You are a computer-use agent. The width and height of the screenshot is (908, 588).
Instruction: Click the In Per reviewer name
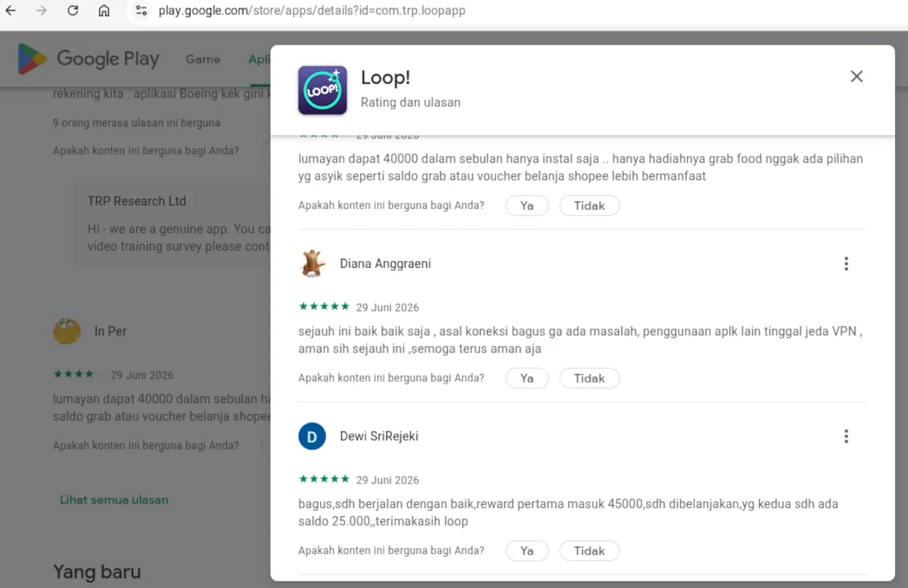click(x=110, y=331)
